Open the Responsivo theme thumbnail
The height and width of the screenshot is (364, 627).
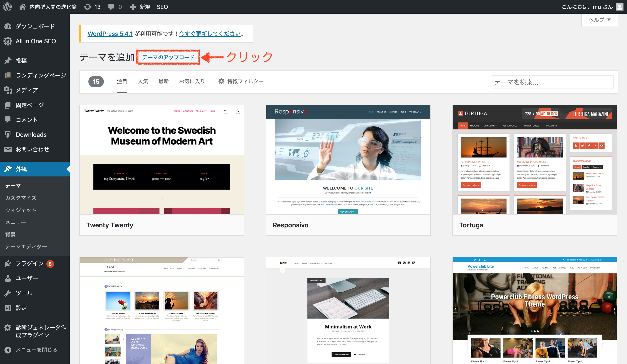click(x=348, y=160)
